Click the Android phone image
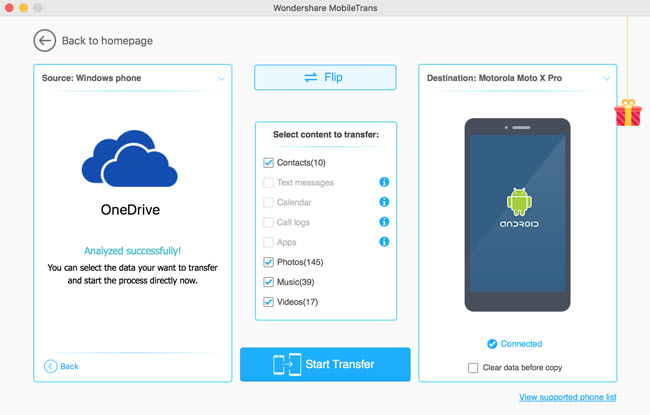The width and height of the screenshot is (650, 415). point(517,215)
